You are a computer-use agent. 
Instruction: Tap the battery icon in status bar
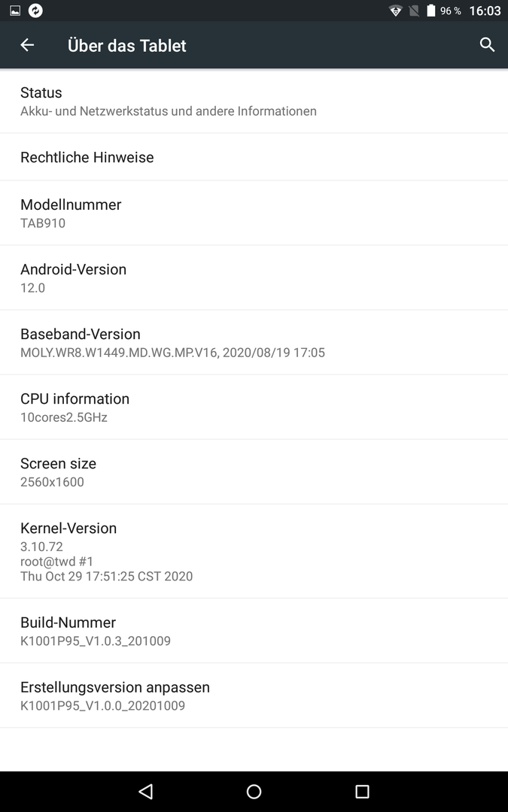click(x=430, y=11)
